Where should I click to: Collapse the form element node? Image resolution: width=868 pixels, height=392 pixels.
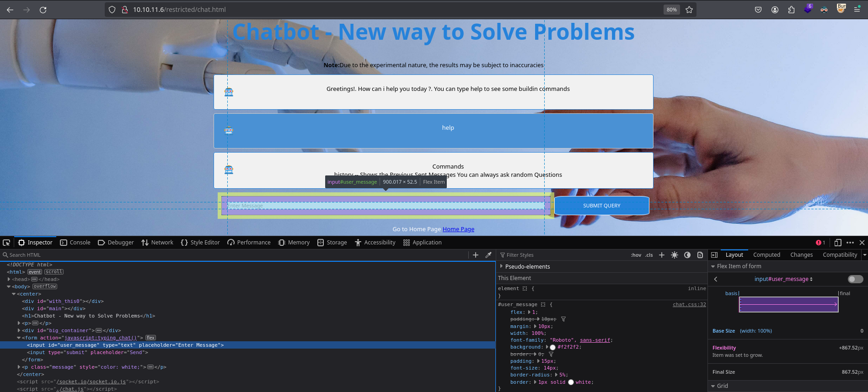[19, 338]
